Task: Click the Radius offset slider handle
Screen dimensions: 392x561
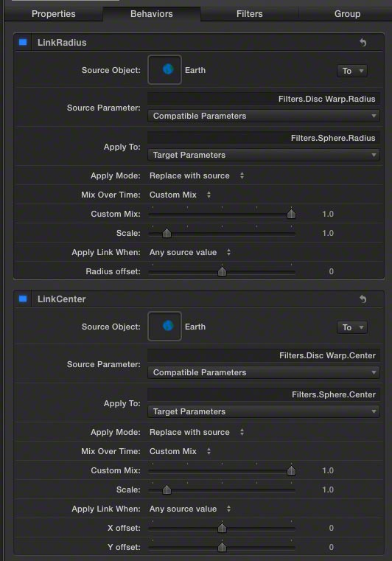Action: [x=222, y=271]
